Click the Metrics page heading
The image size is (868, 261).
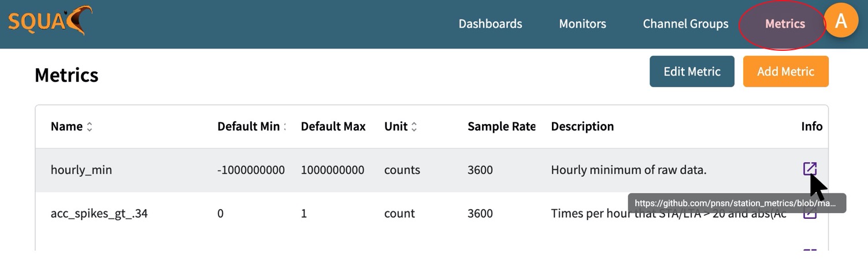(66, 75)
